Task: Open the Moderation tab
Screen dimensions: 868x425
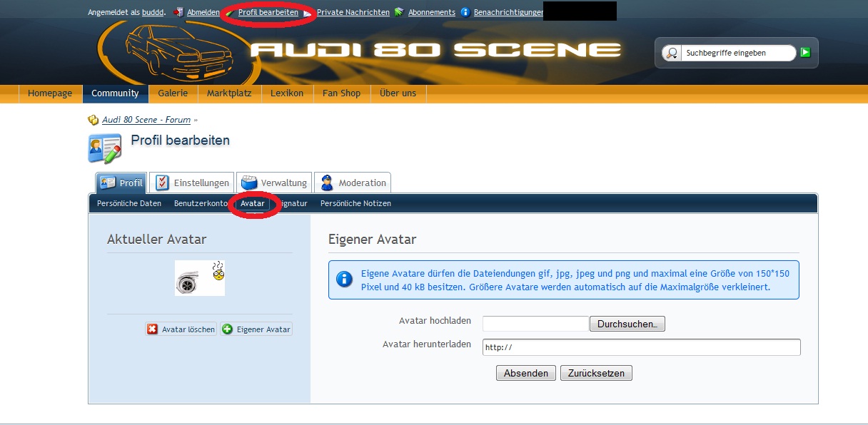Action: pyautogui.click(x=353, y=183)
